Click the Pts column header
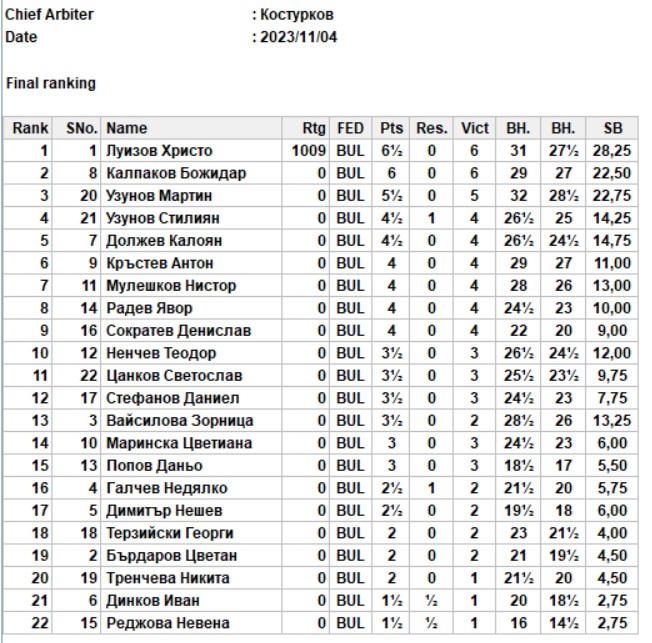Screen dimensions: 652x643 391,129
